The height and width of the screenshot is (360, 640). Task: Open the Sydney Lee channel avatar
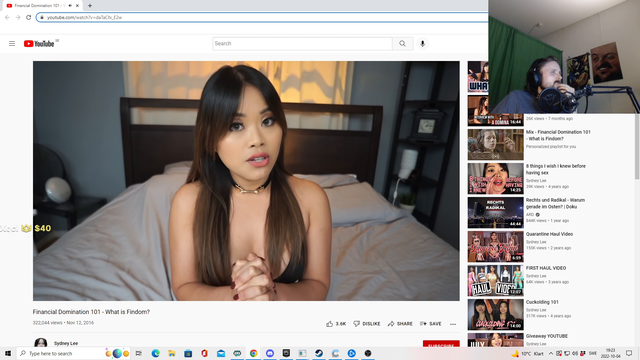tap(40, 343)
